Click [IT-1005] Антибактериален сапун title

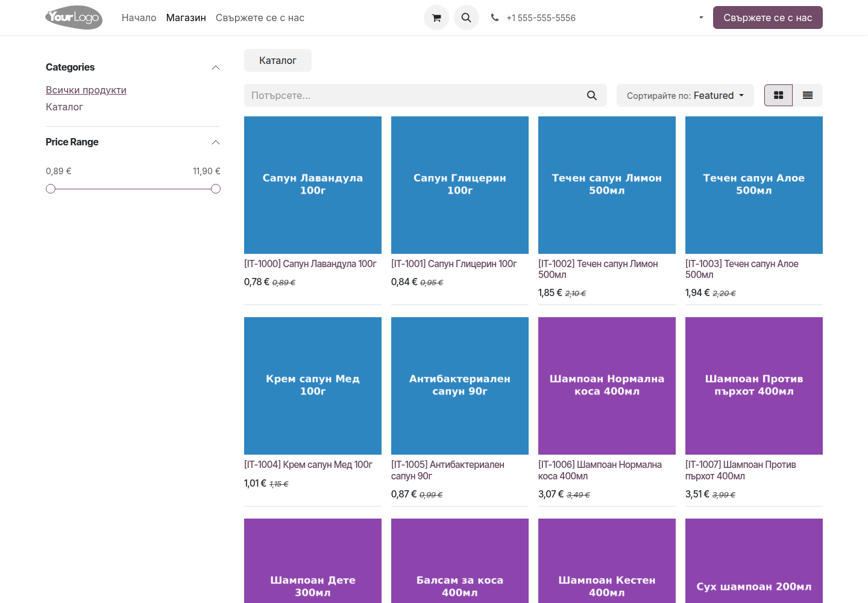pos(448,470)
